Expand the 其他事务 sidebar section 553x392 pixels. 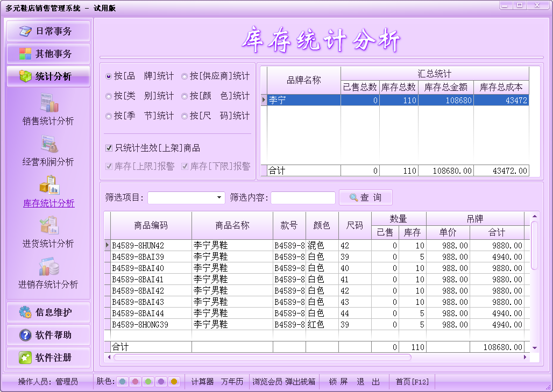(48, 54)
